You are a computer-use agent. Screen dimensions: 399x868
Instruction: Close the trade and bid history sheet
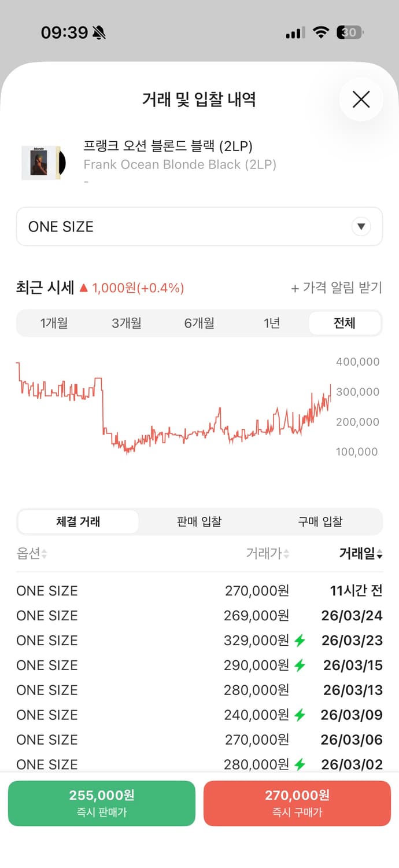361,100
